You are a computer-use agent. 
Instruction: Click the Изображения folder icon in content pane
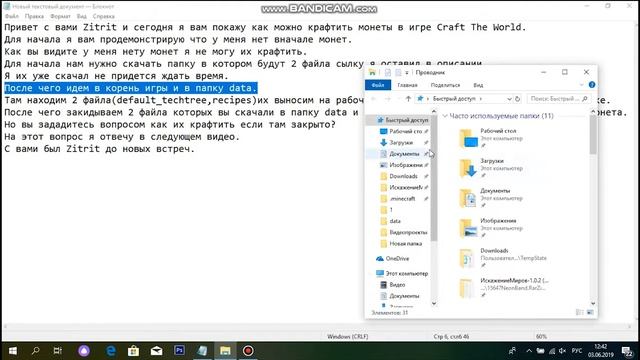point(468,228)
